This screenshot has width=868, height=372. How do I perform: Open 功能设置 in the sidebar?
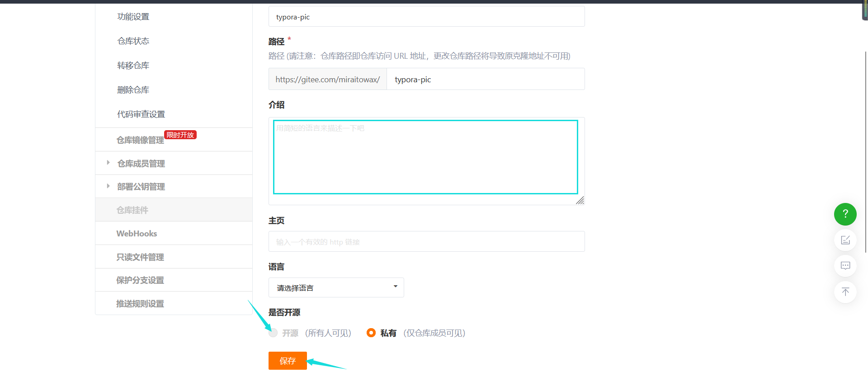tap(133, 17)
